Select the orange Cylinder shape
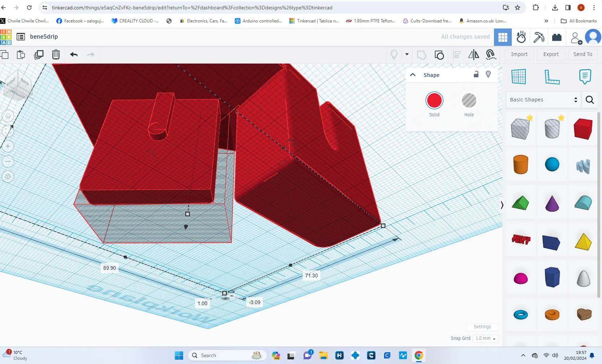 pyautogui.click(x=520, y=165)
